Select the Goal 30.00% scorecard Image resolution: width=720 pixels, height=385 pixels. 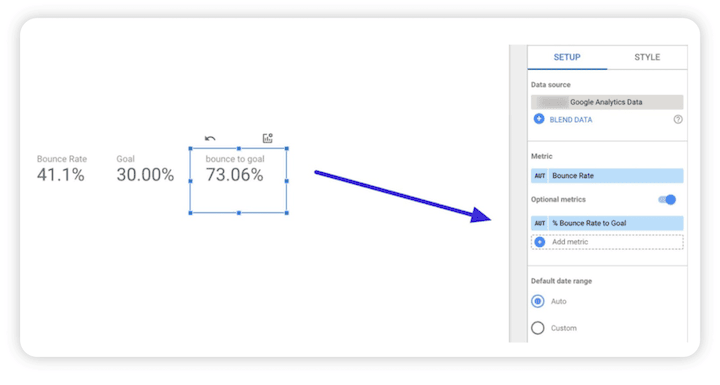(145, 169)
